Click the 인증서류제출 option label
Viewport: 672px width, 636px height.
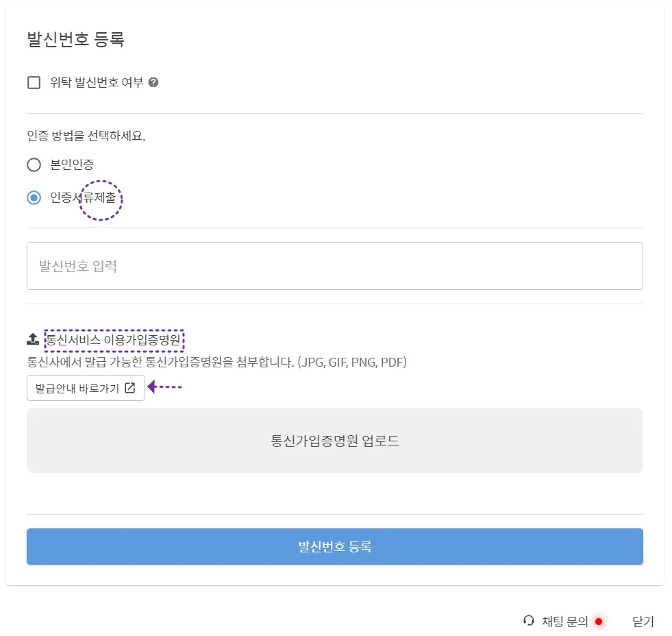(x=83, y=198)
